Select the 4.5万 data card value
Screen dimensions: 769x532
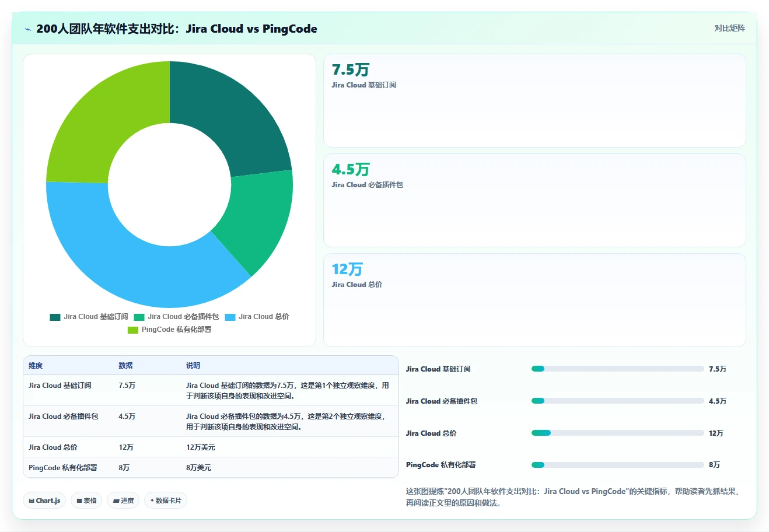coord(350,170)
